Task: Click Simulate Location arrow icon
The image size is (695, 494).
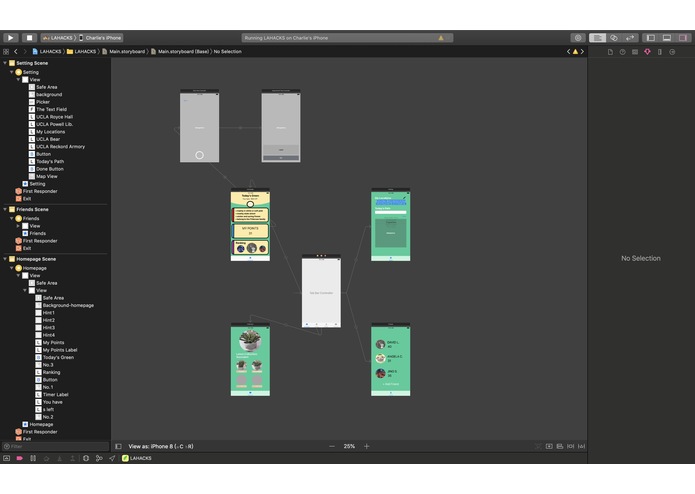Action: pyautogui.click(x=112, y=458)
